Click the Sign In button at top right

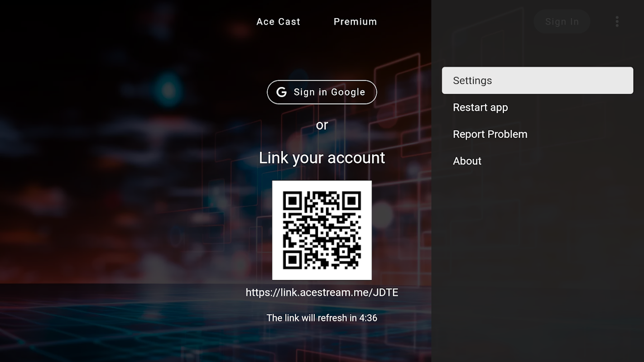(562, 22)
